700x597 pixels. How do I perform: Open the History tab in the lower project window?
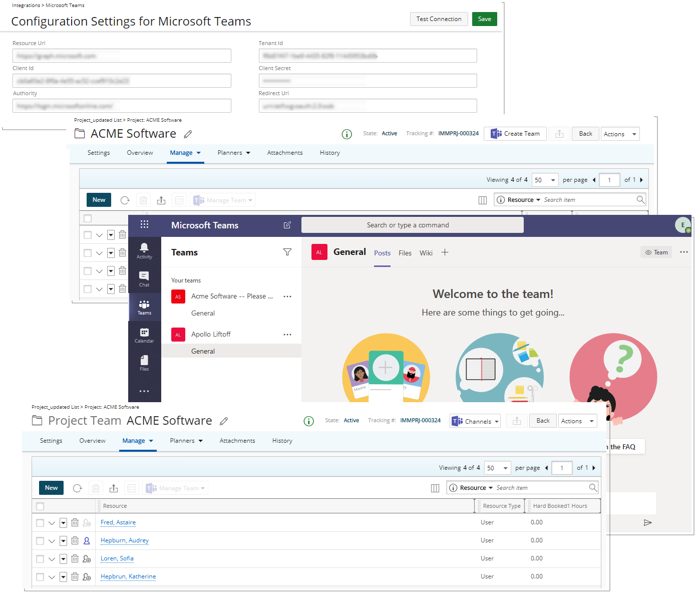(282, 441)
